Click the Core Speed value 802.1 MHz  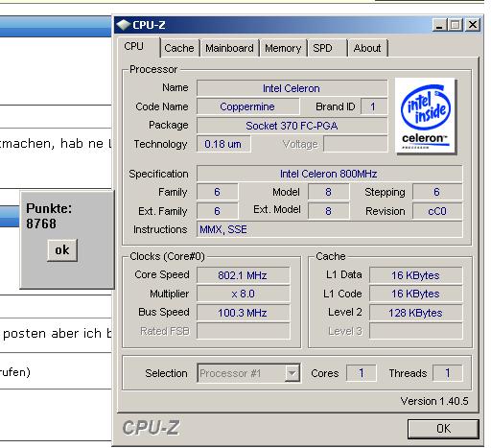coord(243,275)
